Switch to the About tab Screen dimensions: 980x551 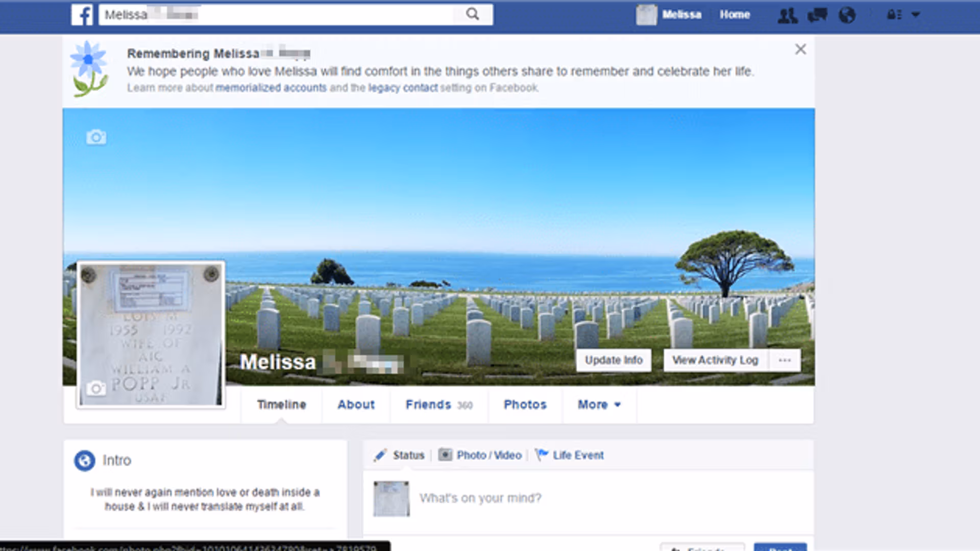point(356,405)
